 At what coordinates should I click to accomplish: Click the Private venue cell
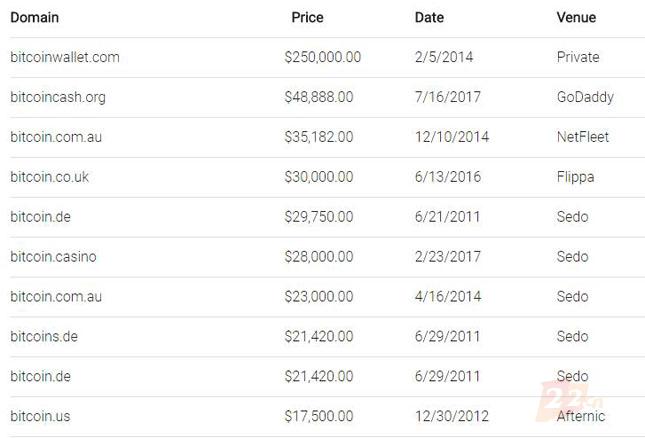pyautogui.click(x=578, y=57)
